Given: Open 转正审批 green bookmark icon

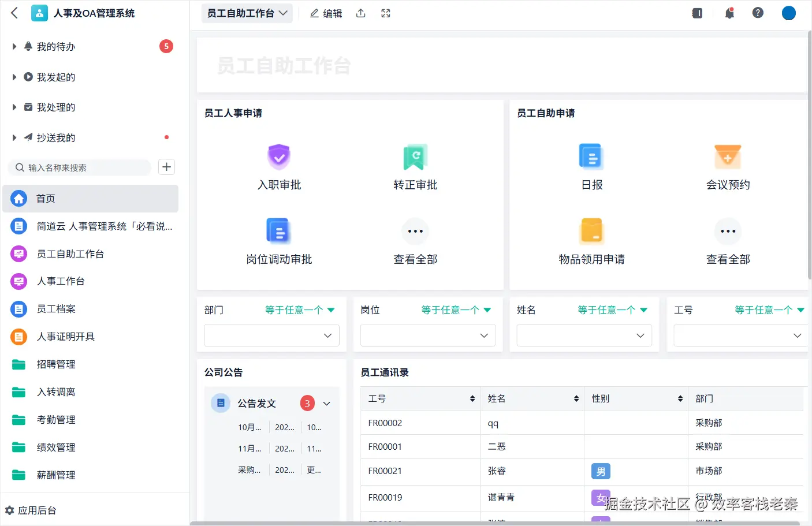Looking at the screenshot, I should 415,156.
